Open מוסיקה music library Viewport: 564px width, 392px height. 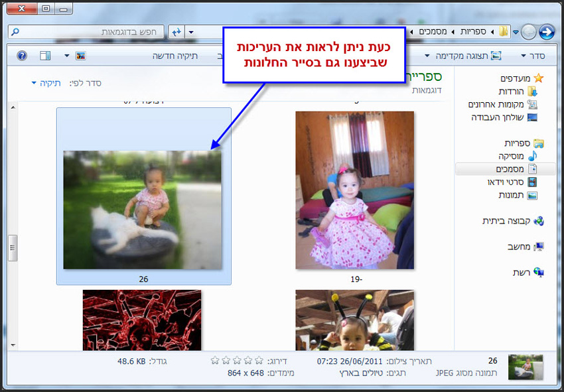[x=511, y=156]
